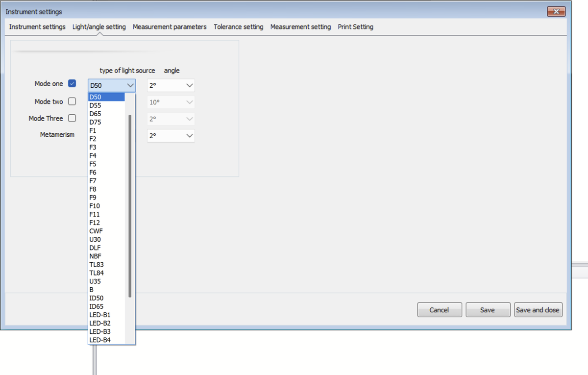Switch to the Instrument settings tab
The height and width of the screenshot is (375, 588).
point(37,27)
